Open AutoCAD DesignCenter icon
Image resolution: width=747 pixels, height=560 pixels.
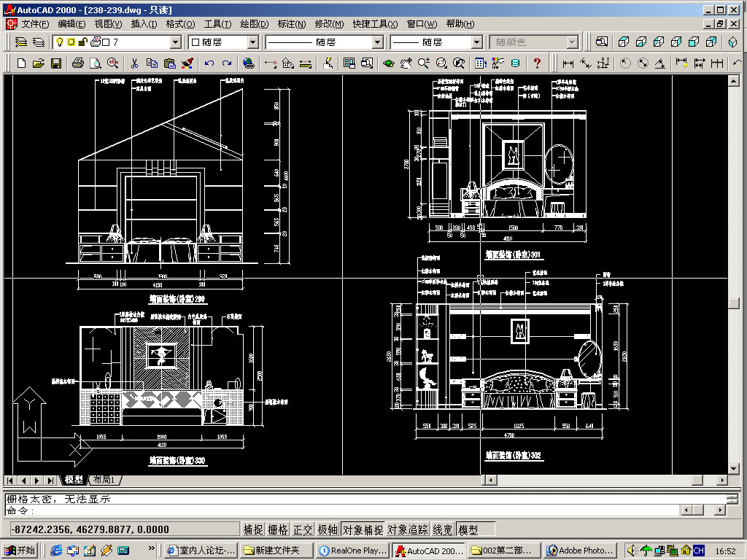[x=480, y=63]
